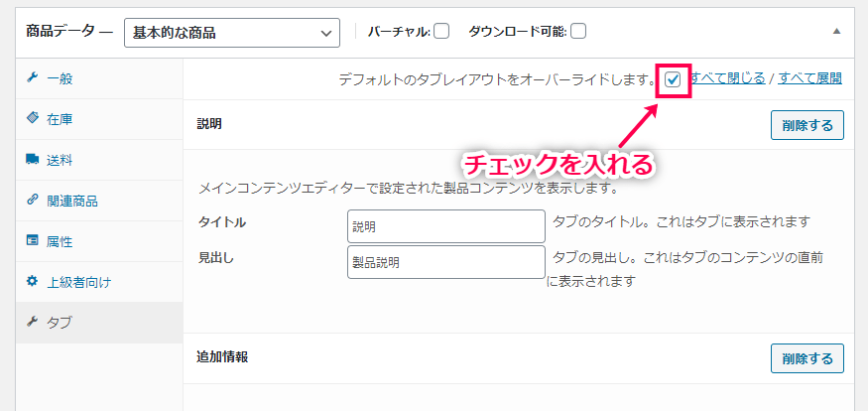The height and width of the screenshot is (411, 868).
Task: Click the wrench icon beside 一般
Action: [32, 78]
